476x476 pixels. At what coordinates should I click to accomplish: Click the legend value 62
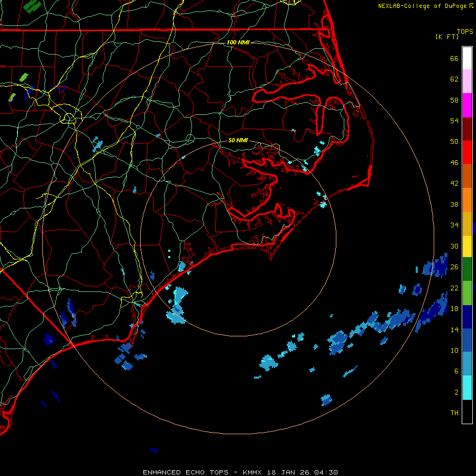(454, 79)
